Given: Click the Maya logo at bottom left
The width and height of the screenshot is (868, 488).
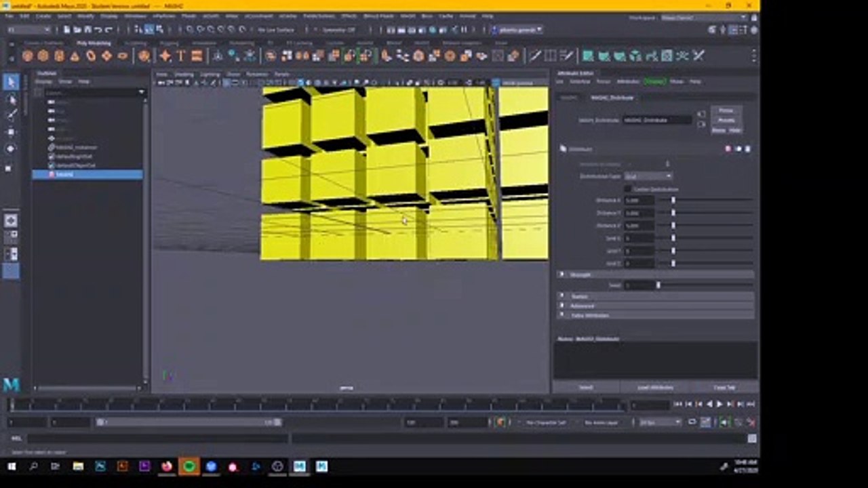Looking at the screenshot, I should (x=12, y=385).
